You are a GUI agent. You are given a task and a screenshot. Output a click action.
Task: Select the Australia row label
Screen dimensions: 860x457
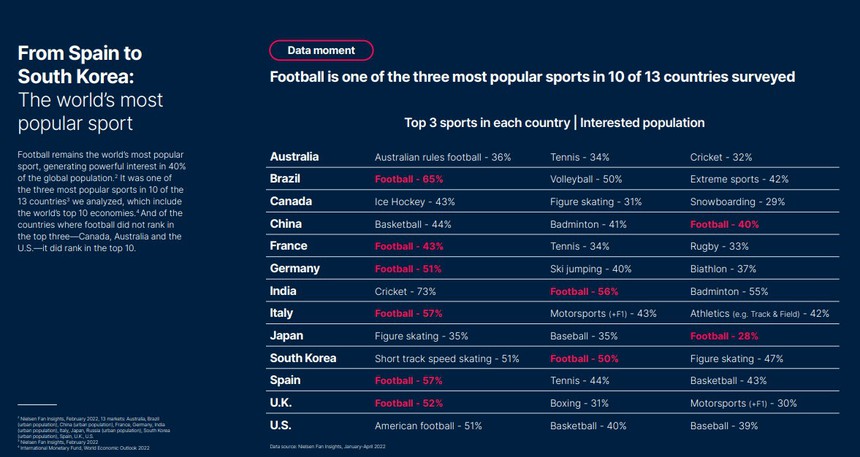point(294,157)
